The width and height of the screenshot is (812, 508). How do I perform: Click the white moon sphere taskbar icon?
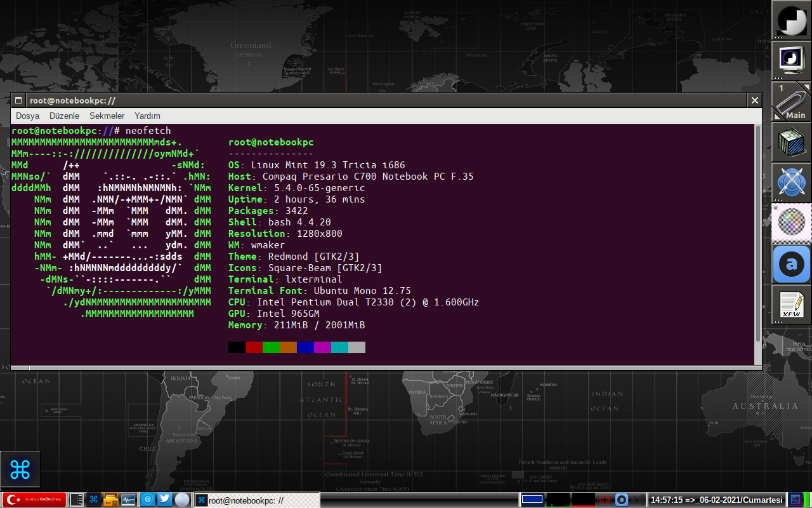[181, 500]
